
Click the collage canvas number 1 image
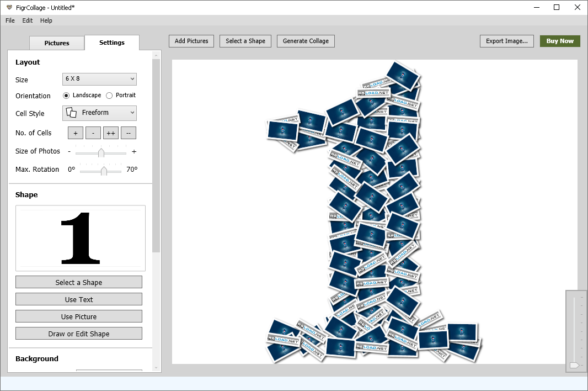(374, 212)
